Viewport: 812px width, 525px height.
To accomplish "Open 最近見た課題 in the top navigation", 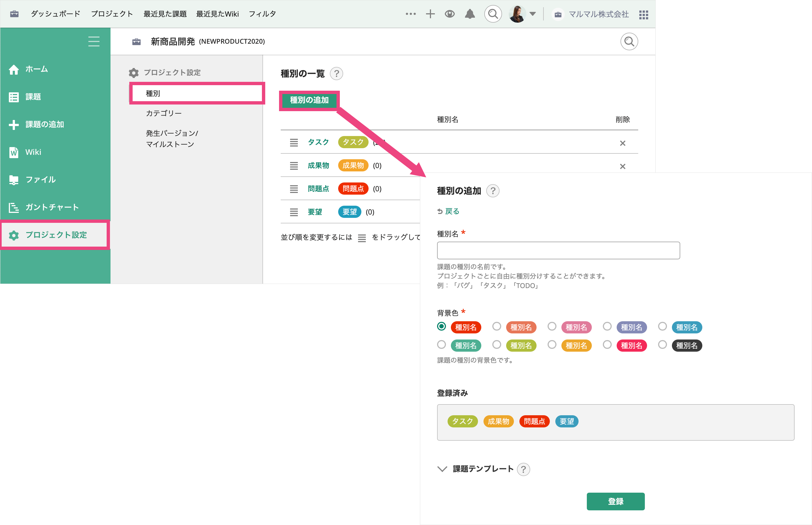I will (x=165, y=14).
